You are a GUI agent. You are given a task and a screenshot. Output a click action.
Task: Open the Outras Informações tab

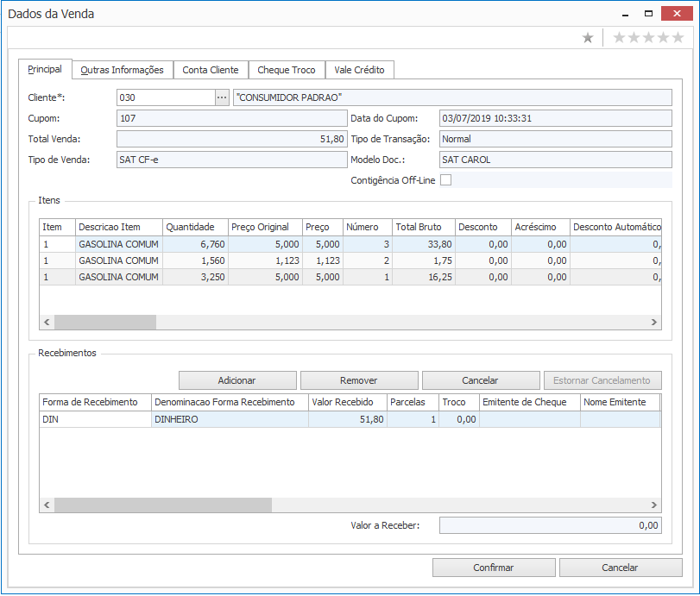click(x=122, y=70)
